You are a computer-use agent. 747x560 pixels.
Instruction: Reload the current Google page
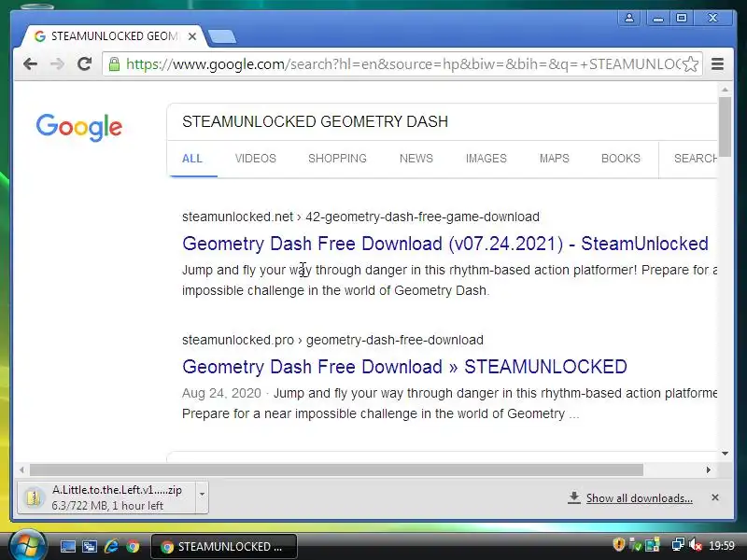coord(84,63)
